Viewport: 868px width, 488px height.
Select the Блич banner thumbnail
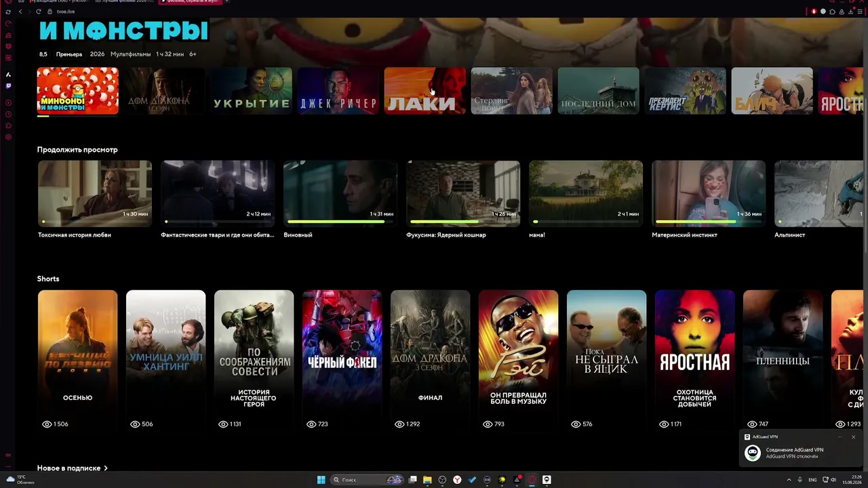click(x=772, y=90)
